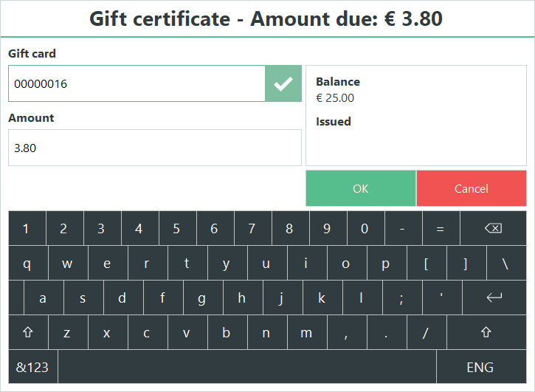
Task: Tap the semicolon key
Action: tap(402, 298)
